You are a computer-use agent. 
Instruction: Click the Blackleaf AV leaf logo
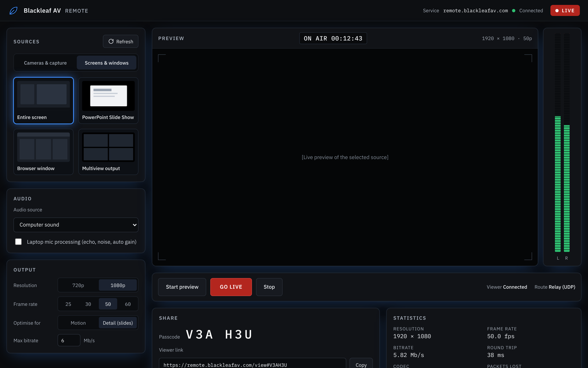click(x=13, y=11)
